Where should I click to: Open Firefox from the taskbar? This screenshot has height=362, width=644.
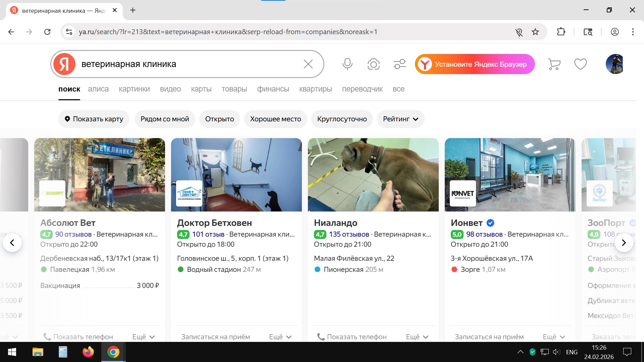[88, 352]
